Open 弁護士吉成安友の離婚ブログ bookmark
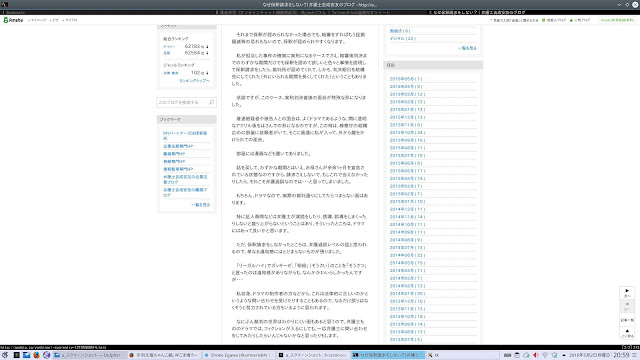640x360 pixels. tap(185, 193)
